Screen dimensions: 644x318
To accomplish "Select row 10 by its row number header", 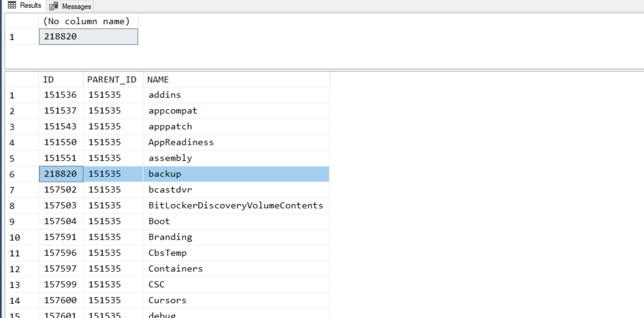I will pos(15,237).
